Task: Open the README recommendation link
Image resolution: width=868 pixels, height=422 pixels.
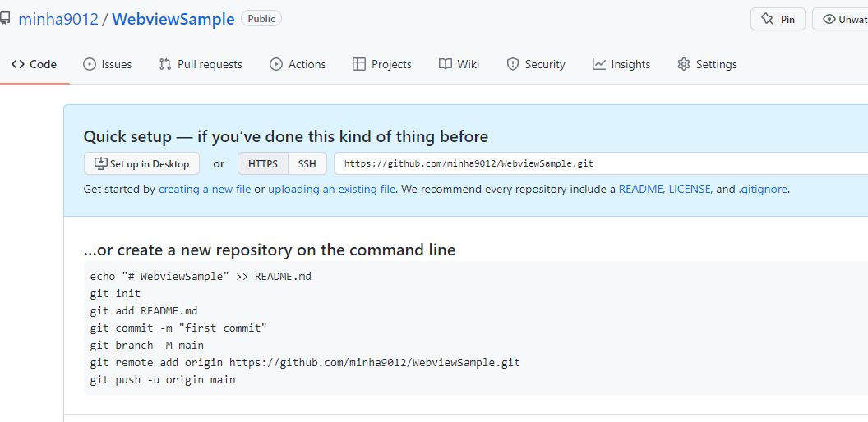Action: 641,189
